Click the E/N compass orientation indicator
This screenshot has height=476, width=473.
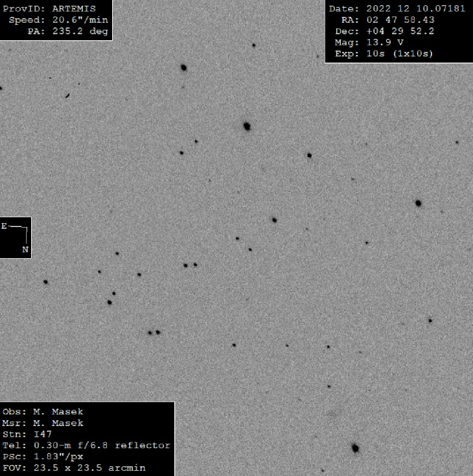(16, 237)
